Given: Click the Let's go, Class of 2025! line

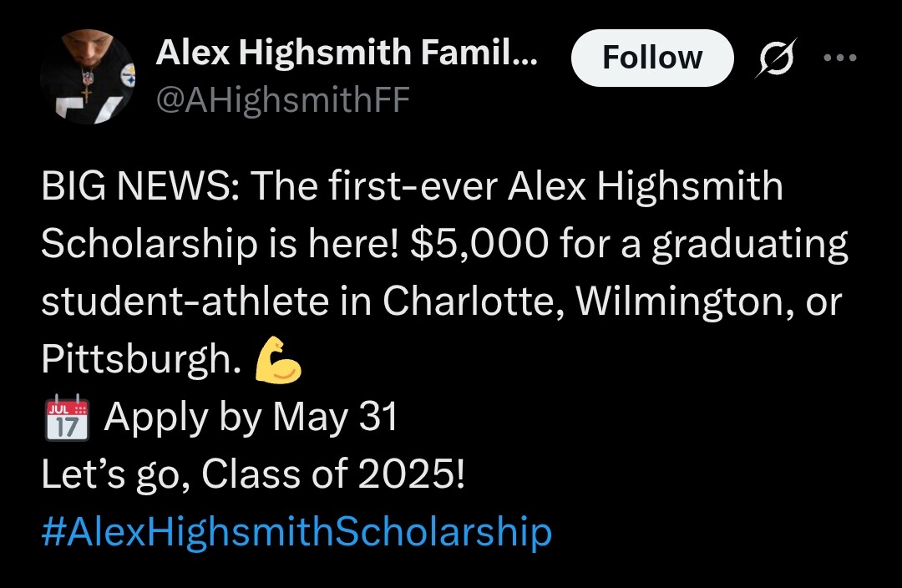Looking at the screenshot, I should [x=253, y=474].
